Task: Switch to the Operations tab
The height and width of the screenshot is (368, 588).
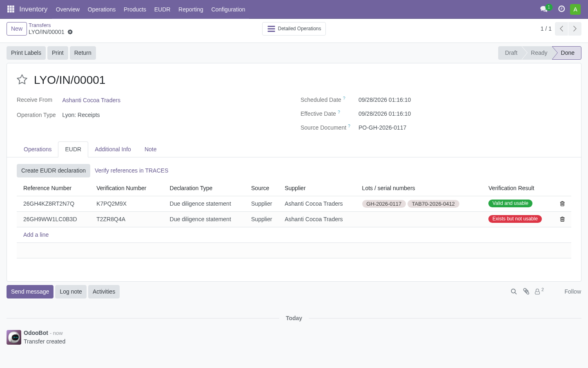Action: click(x=38, y=149)
